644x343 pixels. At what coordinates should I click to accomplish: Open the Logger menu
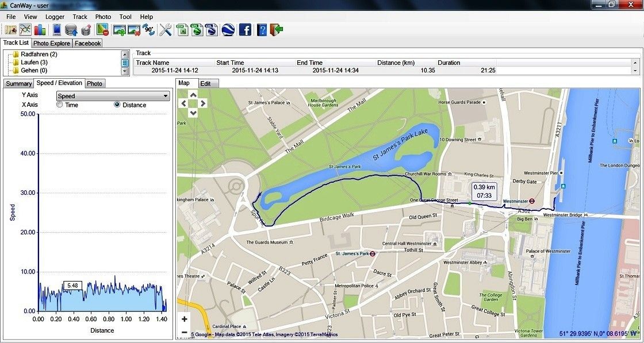[x=55, y=17]
